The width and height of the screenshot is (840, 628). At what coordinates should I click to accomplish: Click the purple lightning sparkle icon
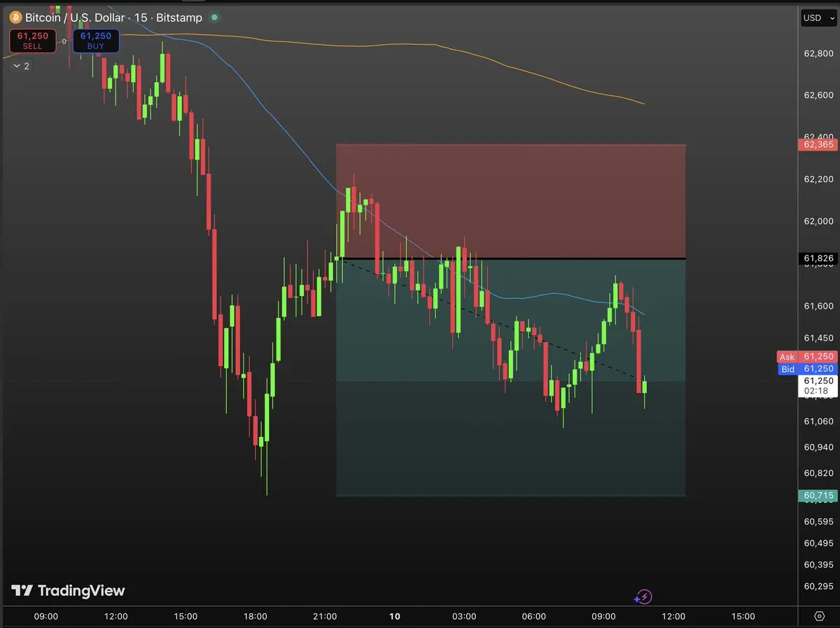(x=643, y=597)
